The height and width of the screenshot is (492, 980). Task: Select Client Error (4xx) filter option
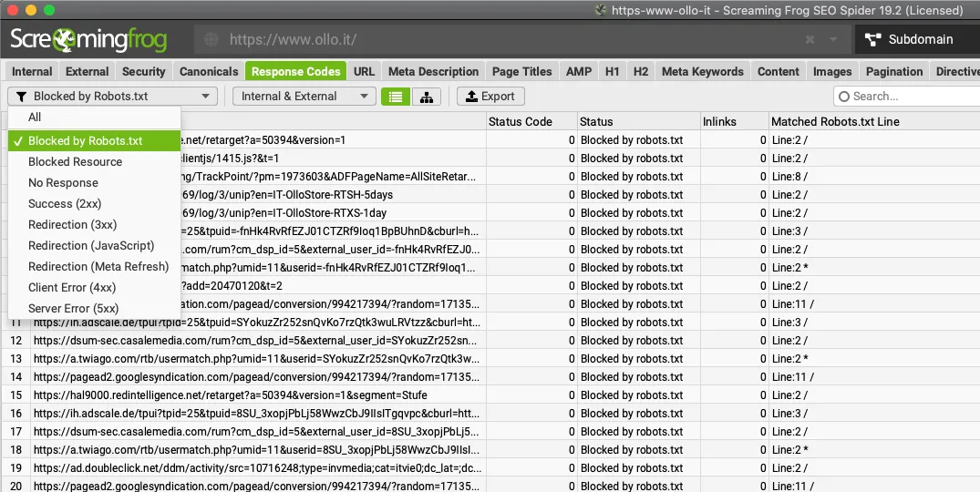72,288
